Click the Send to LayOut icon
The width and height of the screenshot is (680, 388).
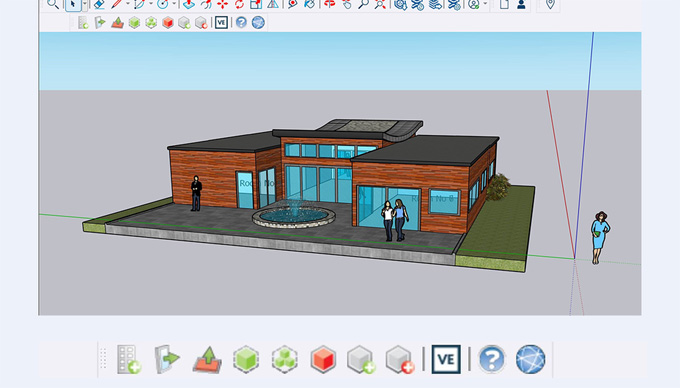[x=435, y=4]
